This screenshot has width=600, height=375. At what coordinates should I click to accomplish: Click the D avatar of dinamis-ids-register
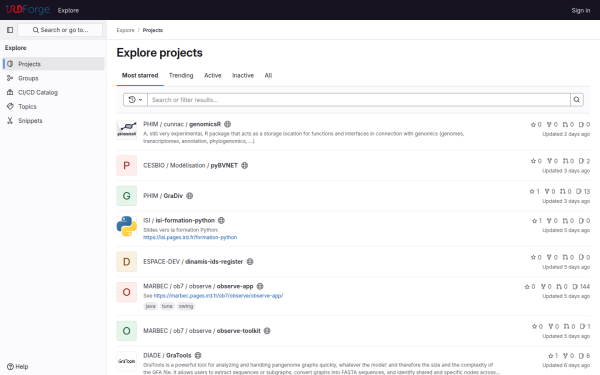(127, 262)
